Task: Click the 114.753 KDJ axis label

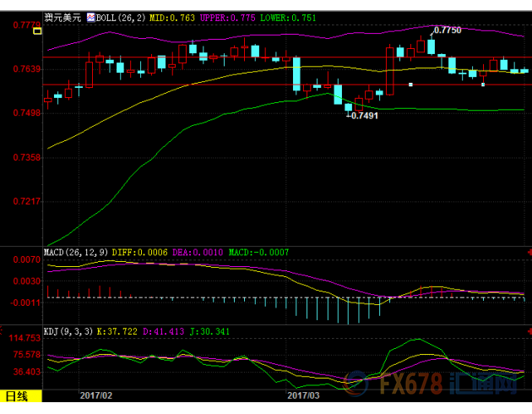Action: [x=24, y=338]
